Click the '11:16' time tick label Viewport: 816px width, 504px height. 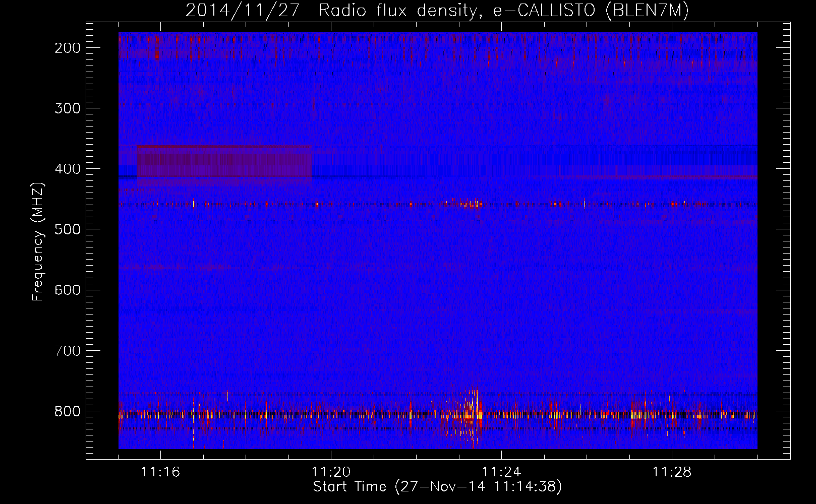(x=160, y=472)
